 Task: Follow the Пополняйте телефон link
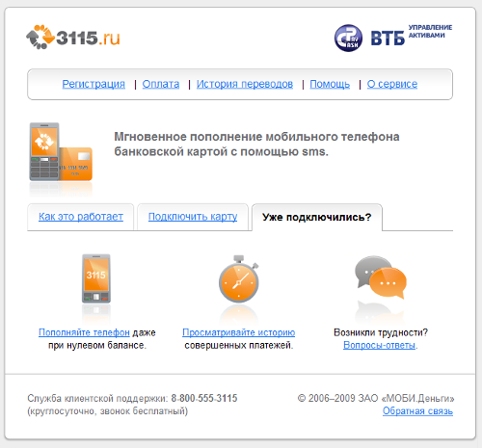tap(84, 332)
